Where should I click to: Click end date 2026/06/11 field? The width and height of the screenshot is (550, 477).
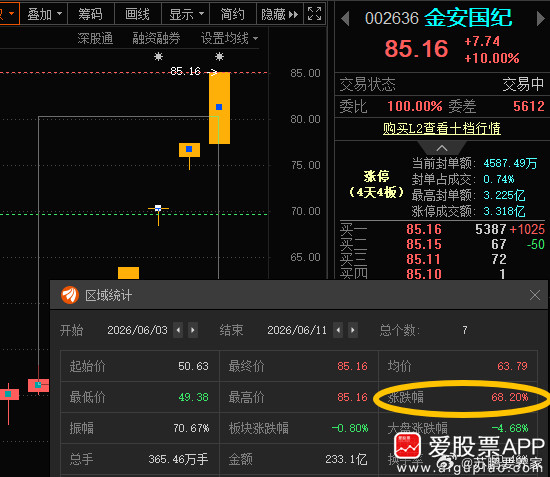[297, 330]
